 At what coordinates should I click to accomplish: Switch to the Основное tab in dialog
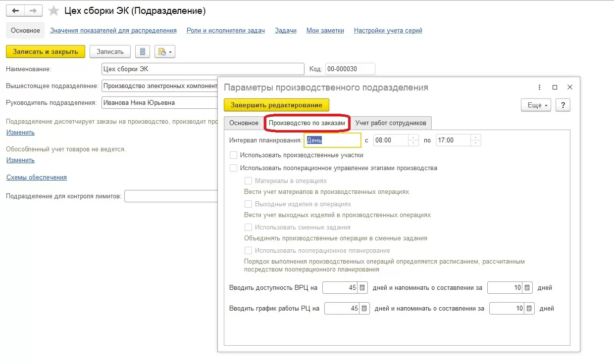tap(244, 123)
